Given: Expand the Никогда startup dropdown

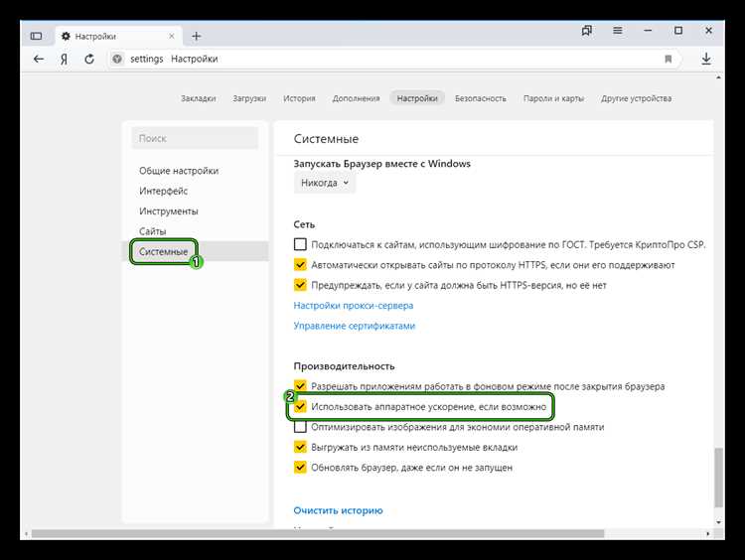Looking at the screenshot, I should (x=325, y=183).
